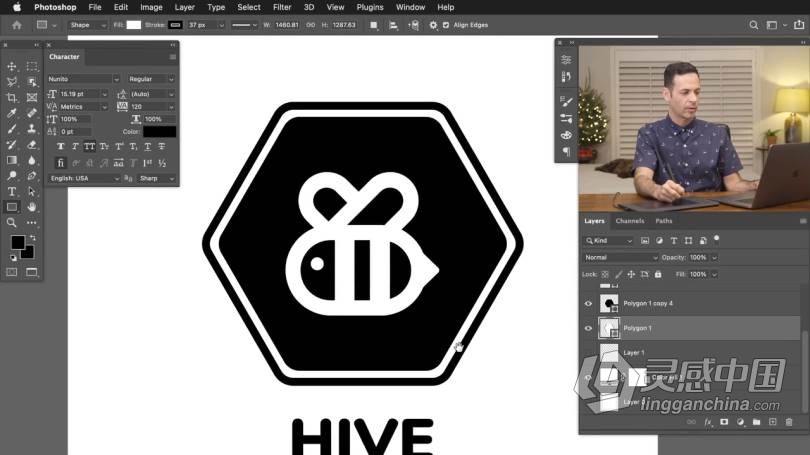Click the Search icon in options bar

[x=754, y=25]
